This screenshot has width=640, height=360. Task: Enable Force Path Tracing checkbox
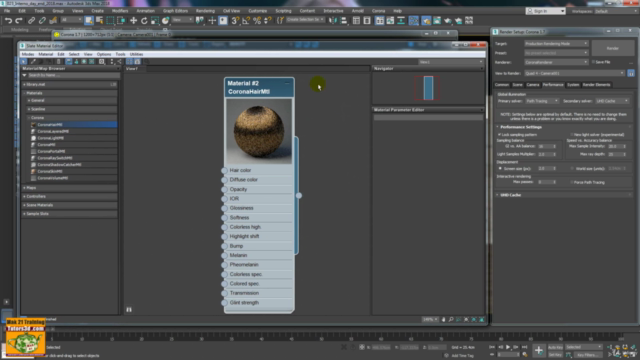pyautogui.click(x=572, y=182)
